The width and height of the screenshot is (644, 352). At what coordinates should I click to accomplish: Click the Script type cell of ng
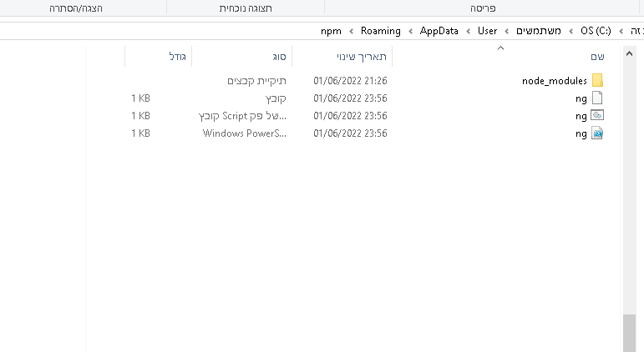tap(242, 116)
